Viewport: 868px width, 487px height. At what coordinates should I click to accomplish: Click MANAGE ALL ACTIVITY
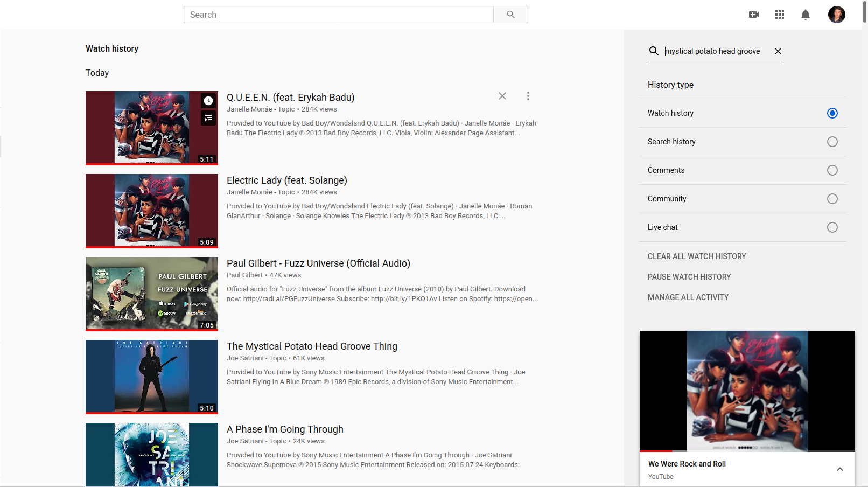click(688, 297)
